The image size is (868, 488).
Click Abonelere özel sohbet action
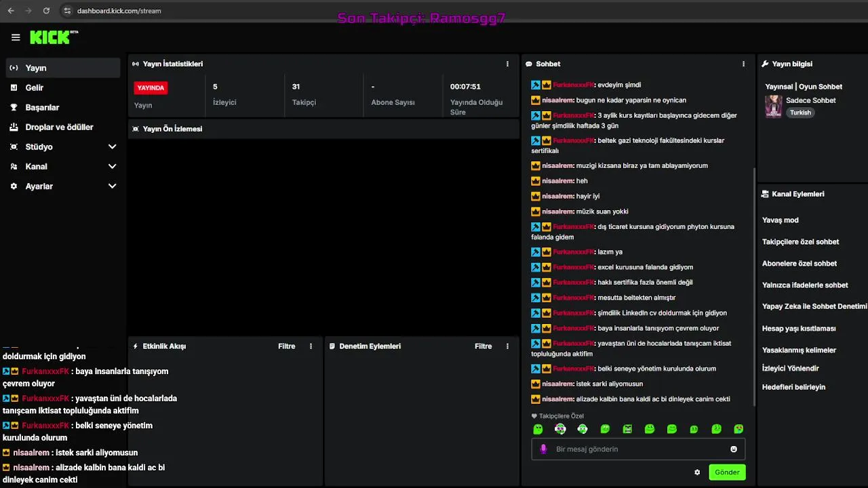pos(800,263)
